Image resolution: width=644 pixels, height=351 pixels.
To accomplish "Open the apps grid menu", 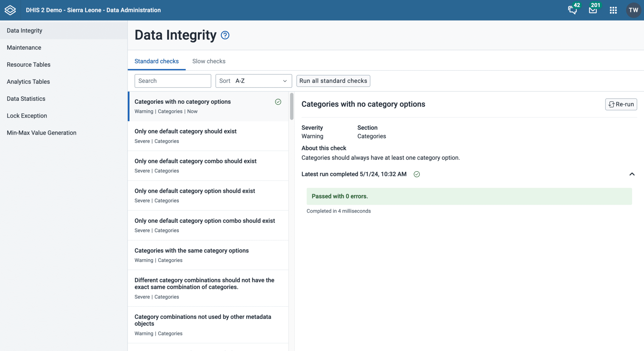I will coord(613,10).
